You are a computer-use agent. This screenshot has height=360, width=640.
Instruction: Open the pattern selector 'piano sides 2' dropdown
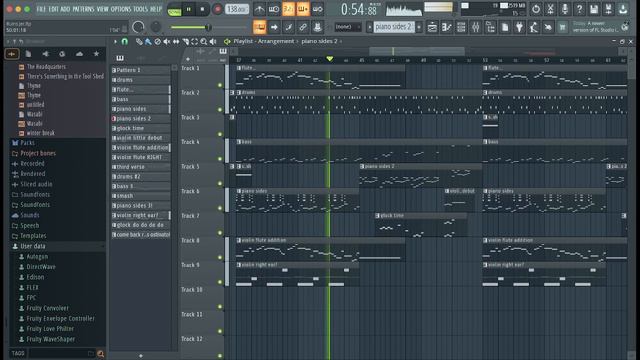394,27
